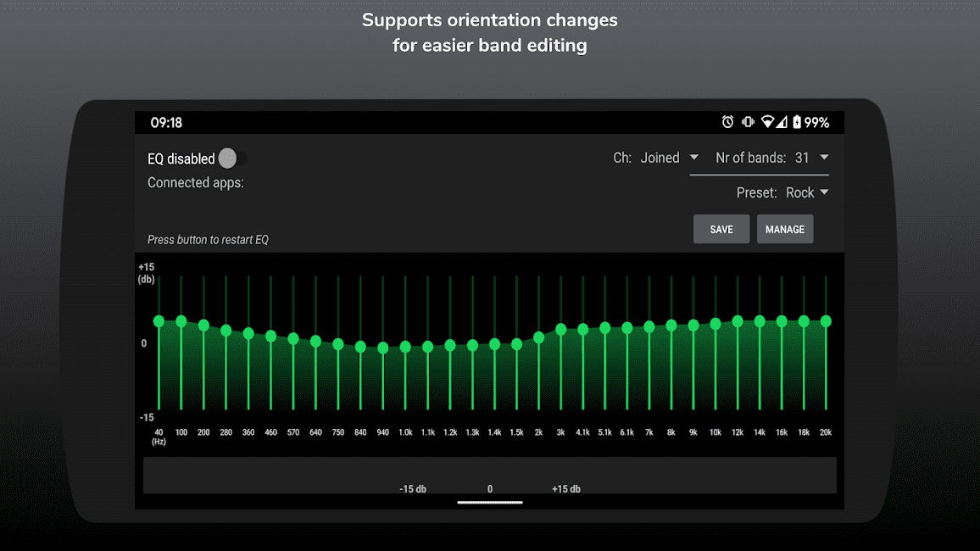Click the 10k band slider knob
Viewport: 980px width, 551px height.
pos(716,324)
